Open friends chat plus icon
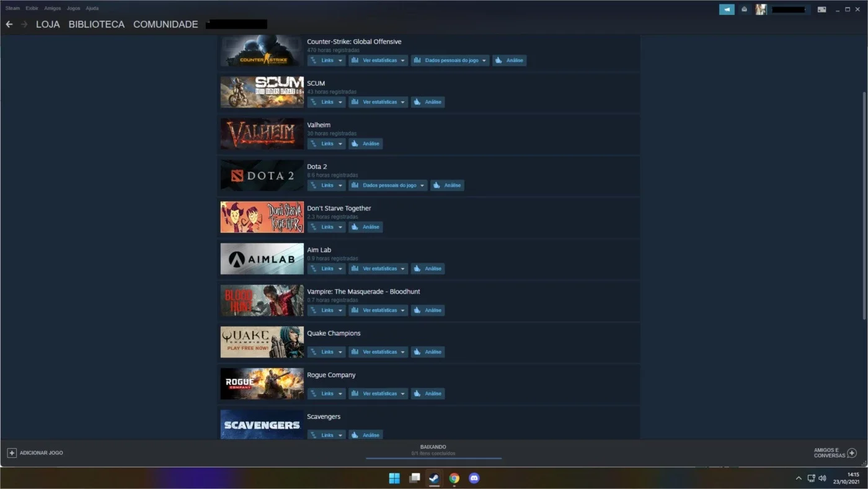 [852, 453]
